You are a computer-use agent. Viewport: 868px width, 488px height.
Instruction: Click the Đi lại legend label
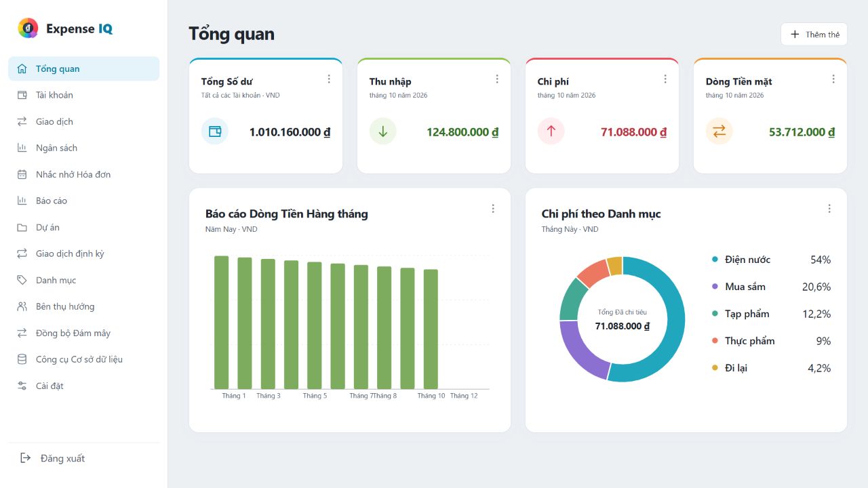pos(736,368)
